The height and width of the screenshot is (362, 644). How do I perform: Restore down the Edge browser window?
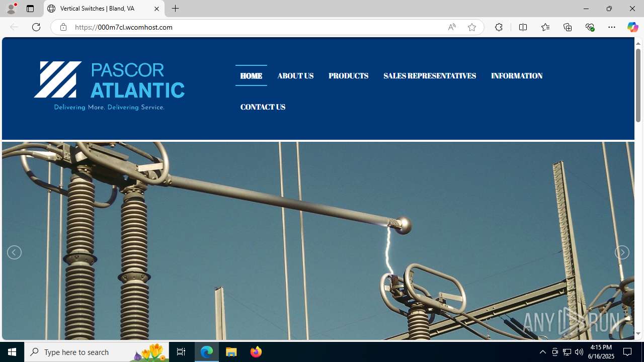609,9
